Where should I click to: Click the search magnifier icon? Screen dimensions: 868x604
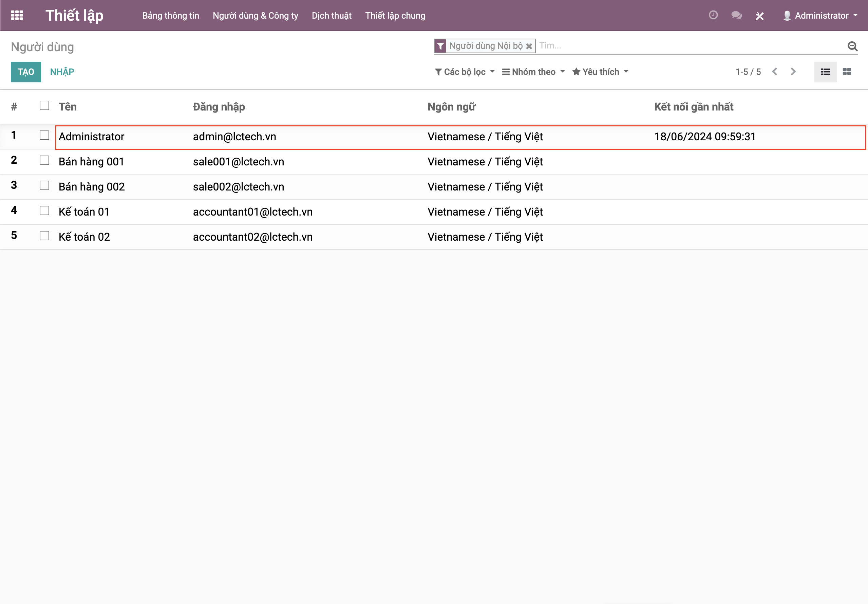(x=852, y=46)
